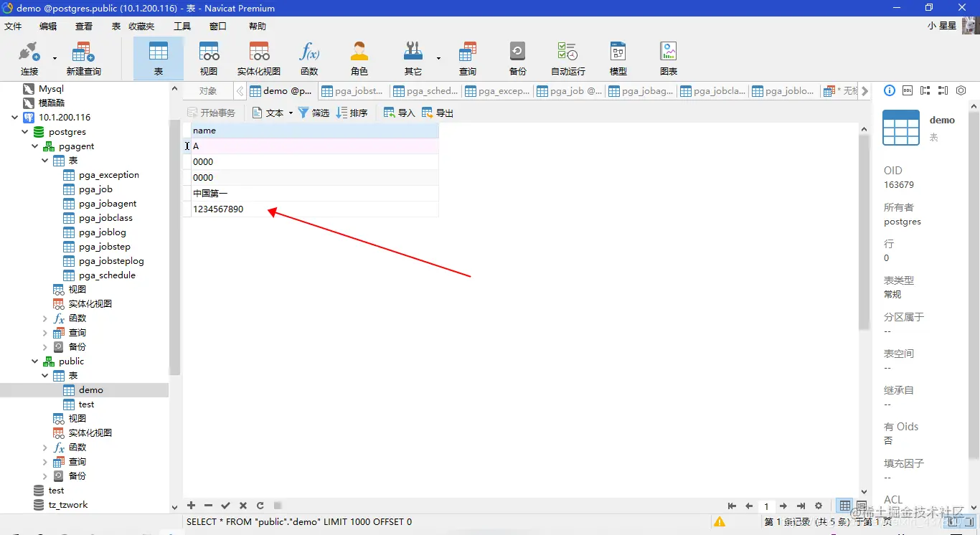This screenshot has width=980, height=535.
Task: Click the page number input field
Action: (766, 506)
